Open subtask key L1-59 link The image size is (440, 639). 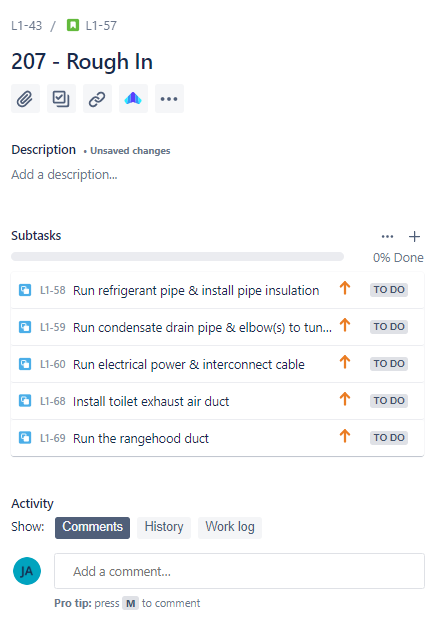[x=53, y=327]
